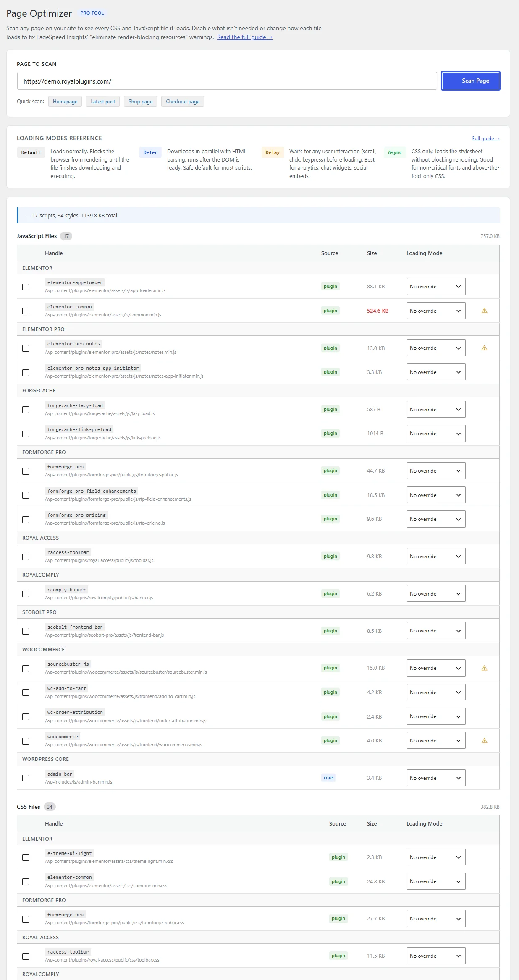
Task: Click the Defer loading mode badge
Action: 150,152
